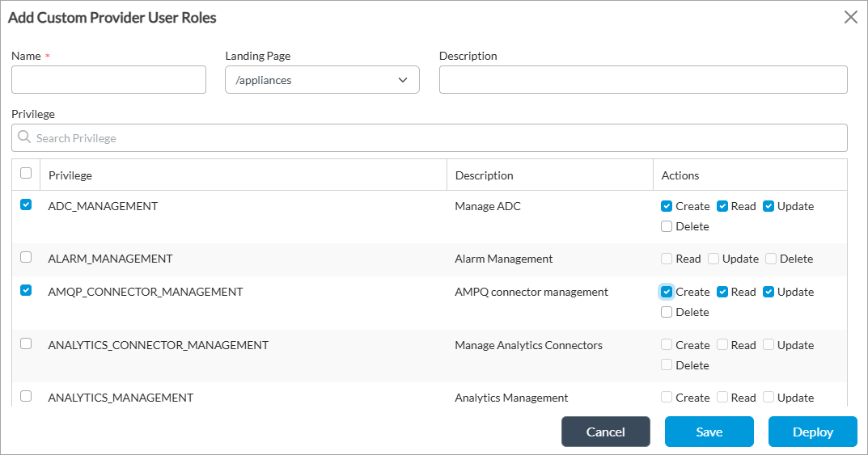Select the ANALYTICS_MANAGEMENT privilege checkbox
The width and height of the screenshot is (868, 455).
[26, 396]
